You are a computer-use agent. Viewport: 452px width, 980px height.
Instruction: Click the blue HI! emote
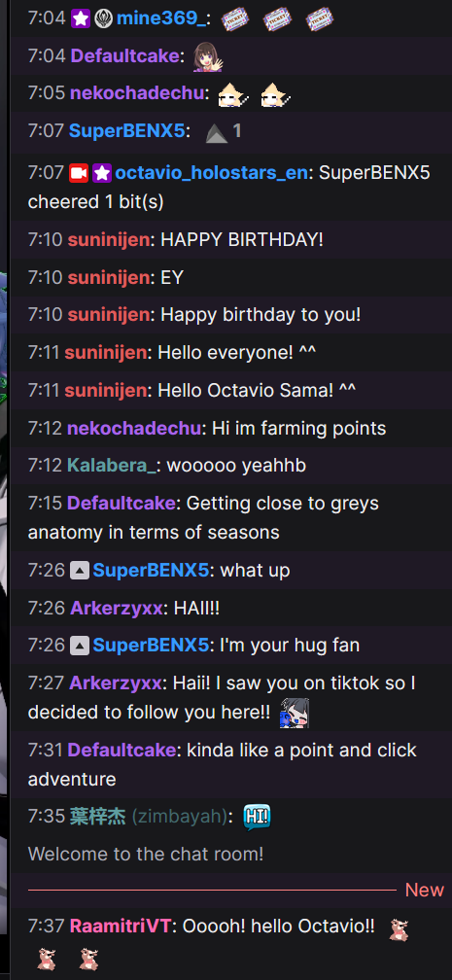click(257, 817)
